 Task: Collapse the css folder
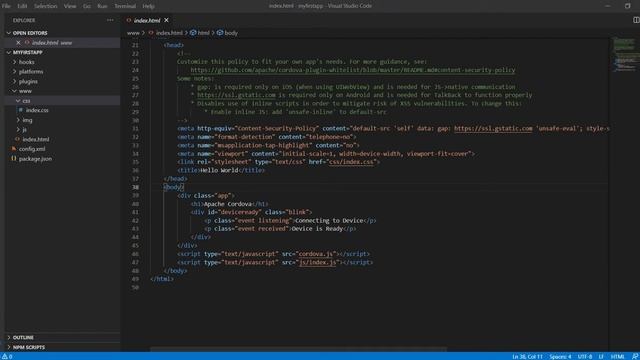(x=18, y=100)
